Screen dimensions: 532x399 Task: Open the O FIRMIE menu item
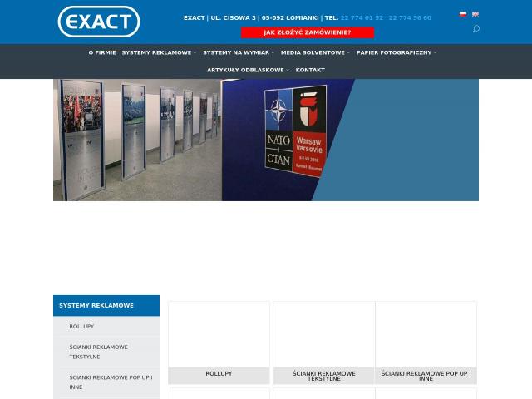(x=102, y=52)
